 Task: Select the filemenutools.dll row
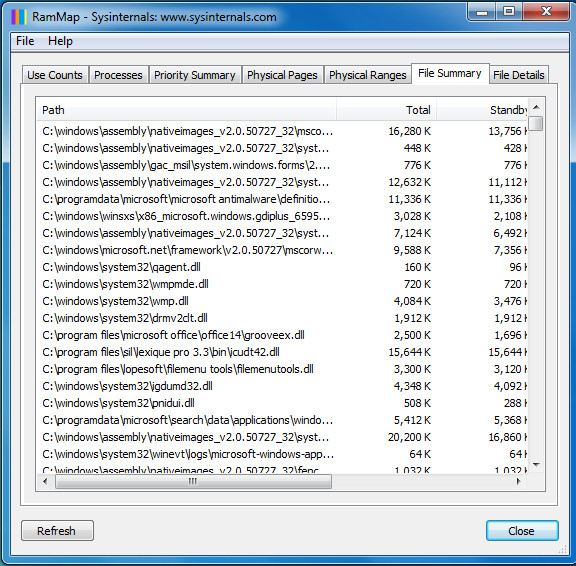pyautogui.click(x=282, y=369)
